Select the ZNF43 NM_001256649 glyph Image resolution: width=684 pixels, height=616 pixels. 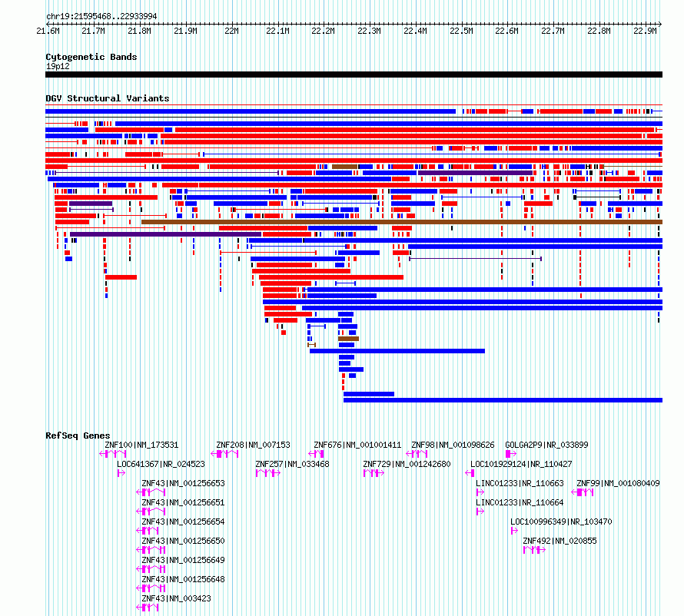151,569
